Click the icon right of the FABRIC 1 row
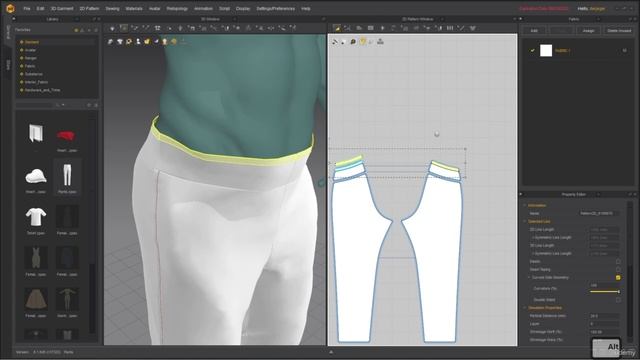The width and height of the screenshot is (640, 360). coord(624,50)
